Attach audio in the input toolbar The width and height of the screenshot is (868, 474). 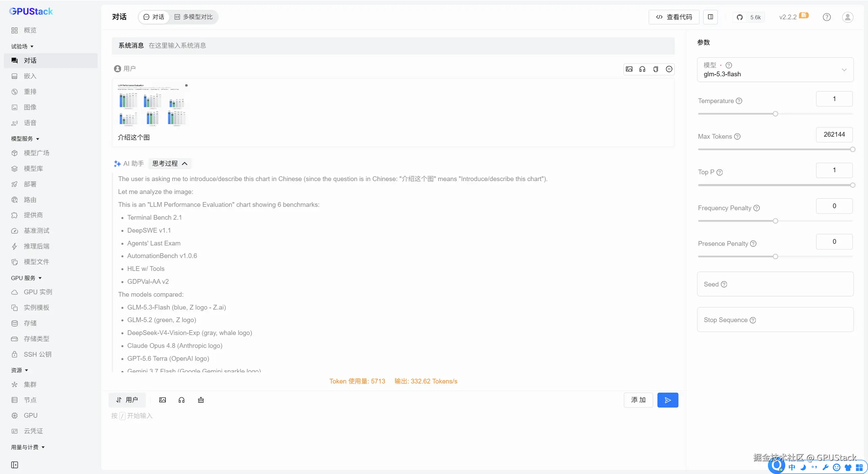click(x=181, y=400)
